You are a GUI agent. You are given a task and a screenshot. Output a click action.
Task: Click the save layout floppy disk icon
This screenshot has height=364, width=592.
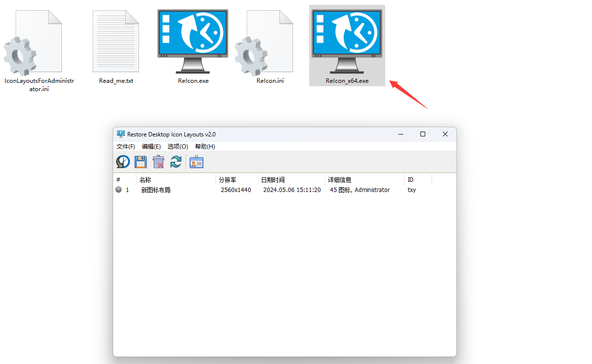click(140, 161)
